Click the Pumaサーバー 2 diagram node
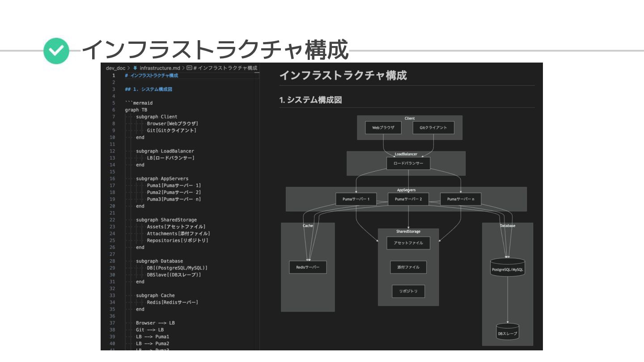644x362 pixels. pyautogui.click(x=408, y=199)
